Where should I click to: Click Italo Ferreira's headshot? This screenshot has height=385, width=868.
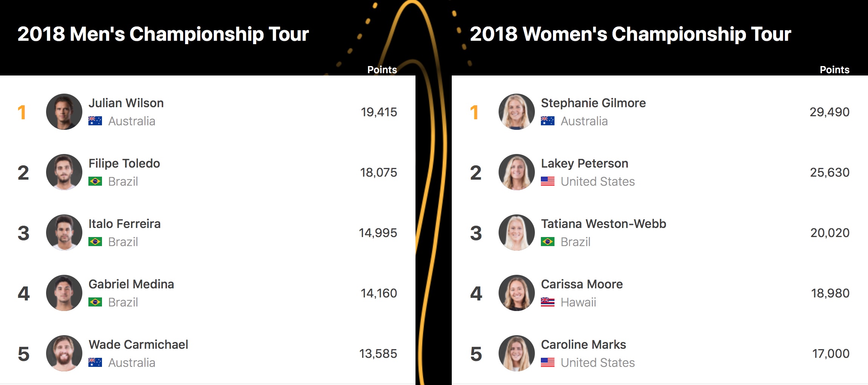[64, 233]
